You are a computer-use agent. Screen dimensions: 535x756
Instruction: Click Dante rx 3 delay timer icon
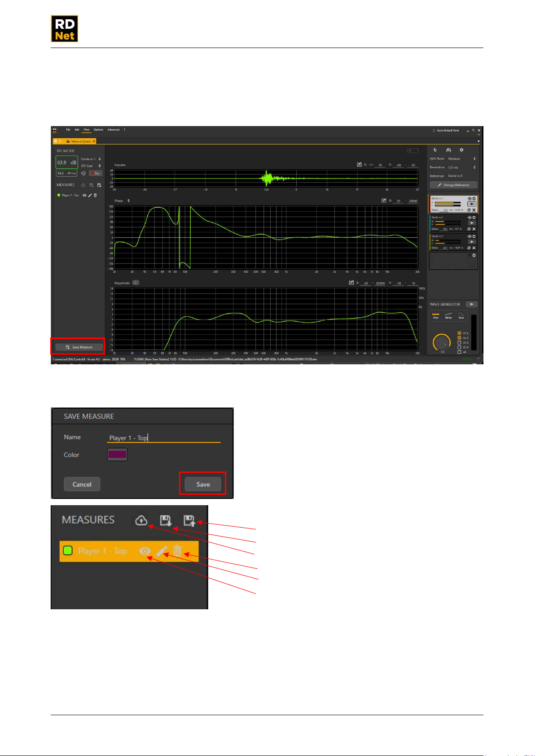coord(469,248)
